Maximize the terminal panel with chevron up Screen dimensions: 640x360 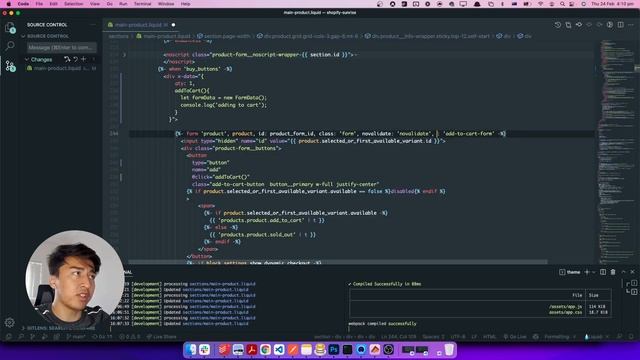coord(623,272)
